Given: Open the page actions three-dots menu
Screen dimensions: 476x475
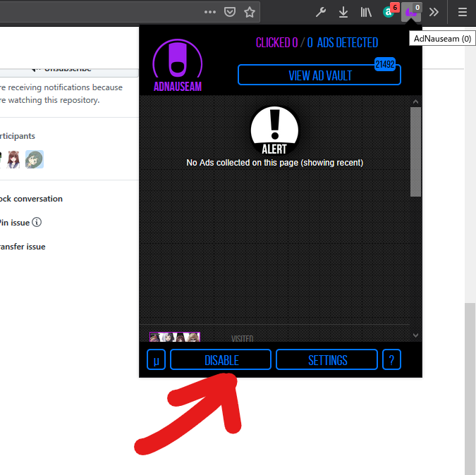Looking at the screenshot, I should coord(209,12).
